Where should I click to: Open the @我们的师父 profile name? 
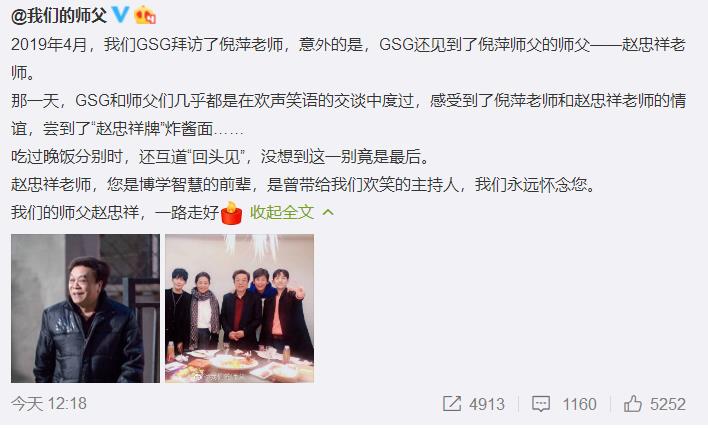click(59, 16)
